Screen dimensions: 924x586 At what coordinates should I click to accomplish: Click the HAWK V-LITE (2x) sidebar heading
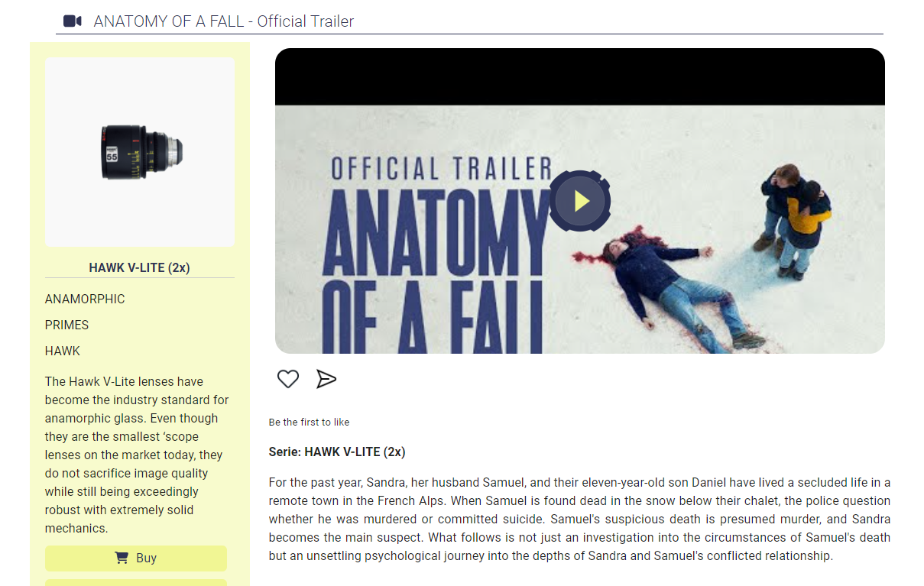pos(140,267)
